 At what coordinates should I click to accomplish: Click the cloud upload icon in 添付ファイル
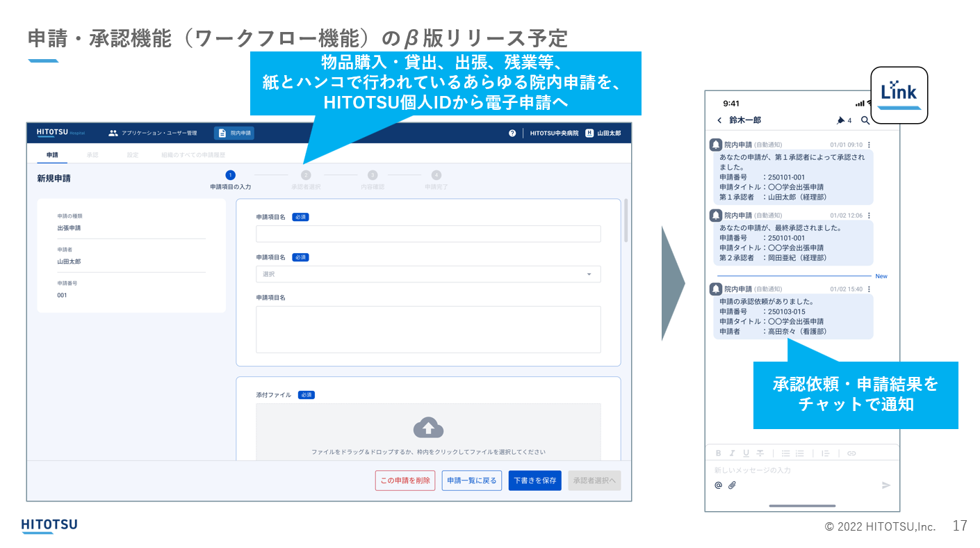pyautogui.click(x=428, y=428)
